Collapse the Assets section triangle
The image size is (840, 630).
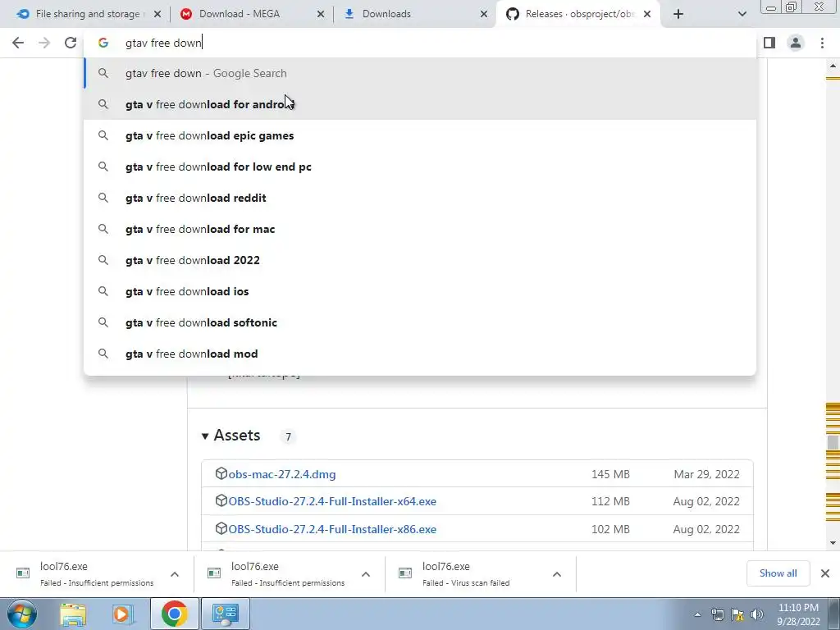[204, 436]
